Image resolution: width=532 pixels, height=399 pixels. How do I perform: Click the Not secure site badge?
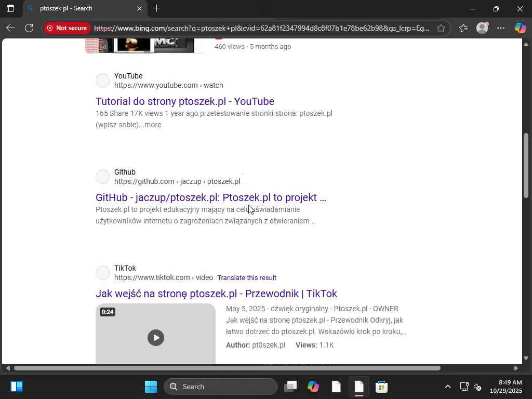pos(67,28)
